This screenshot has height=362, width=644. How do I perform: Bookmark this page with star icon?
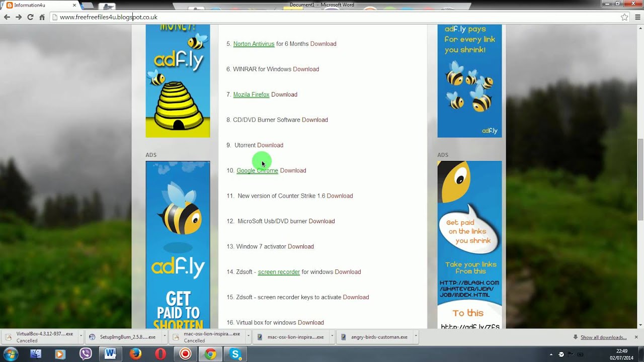tap(624, 17)
